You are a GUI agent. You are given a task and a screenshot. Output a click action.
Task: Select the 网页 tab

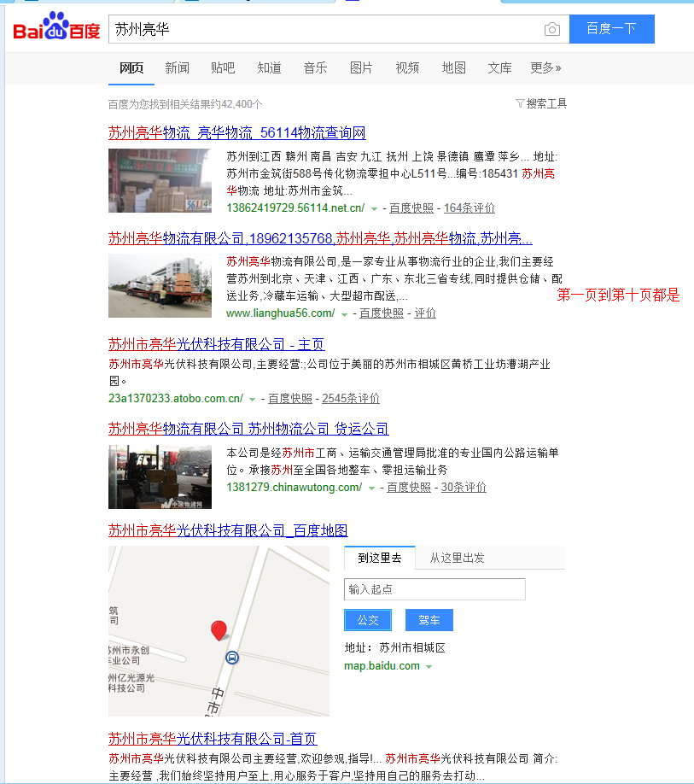pos(131,68)
